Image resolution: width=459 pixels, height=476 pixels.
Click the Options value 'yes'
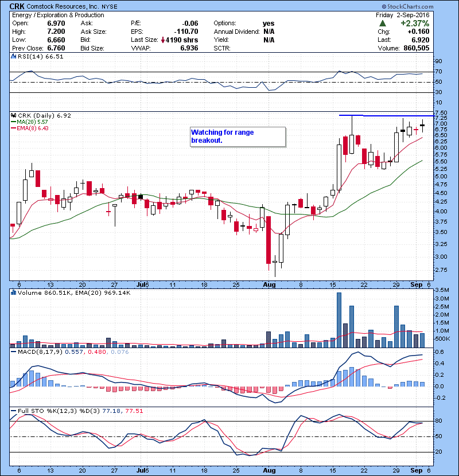pyautogui.click(x=269, y=24)
